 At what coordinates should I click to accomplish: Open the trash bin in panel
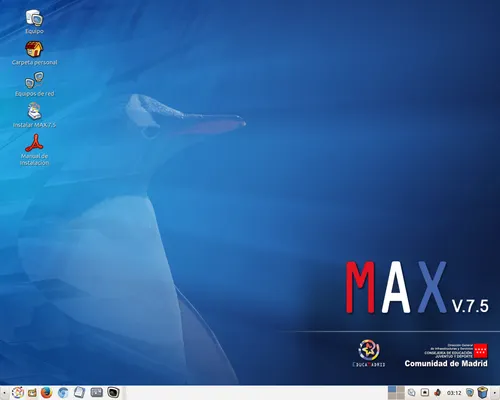pyautogui.click(x=482, y=393)
